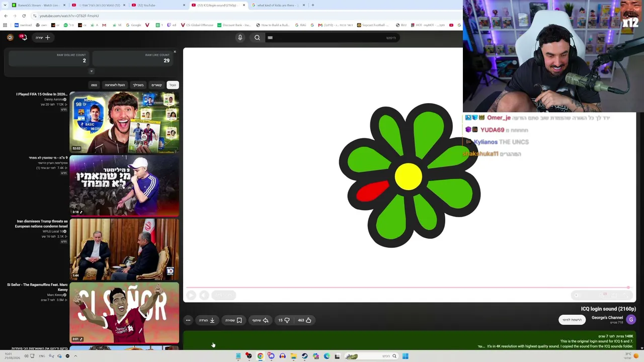Open Microsoft Edge from the taskbar
The image size is (644, 362).
coord(327,356)
